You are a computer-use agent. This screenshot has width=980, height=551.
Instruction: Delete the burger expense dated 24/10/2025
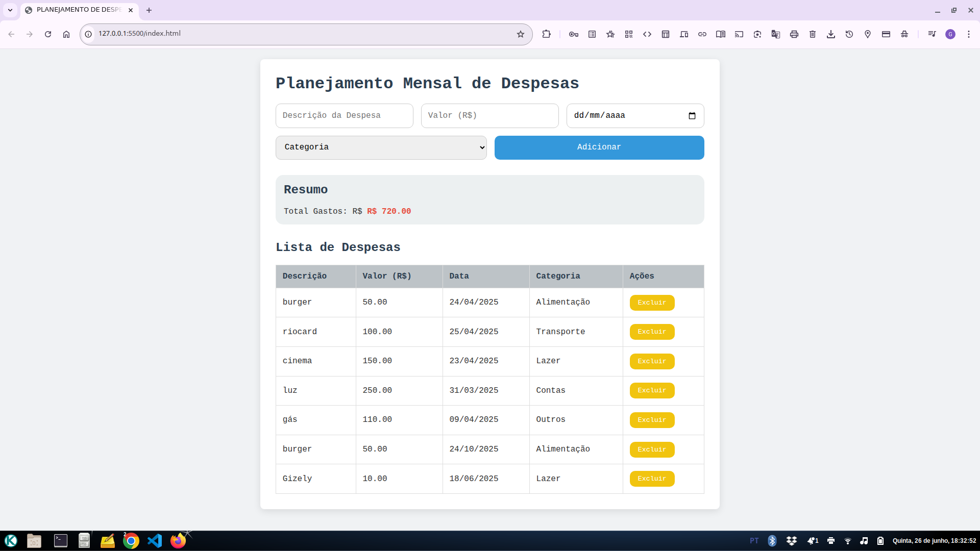(652, 449)
